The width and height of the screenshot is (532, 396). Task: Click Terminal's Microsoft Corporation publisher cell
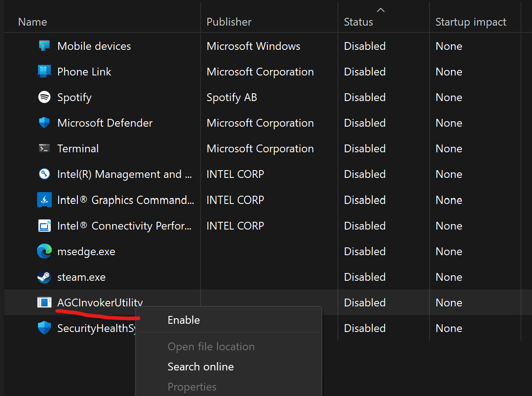point(260,149)
